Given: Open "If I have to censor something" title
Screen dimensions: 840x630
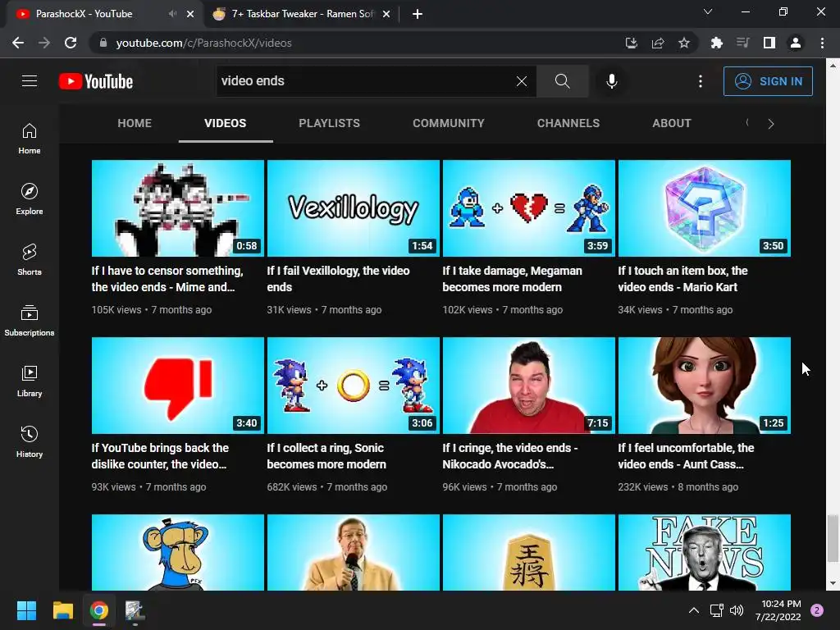Looking at the screenshot, I should pyautogui.click(x=167, y=279).
